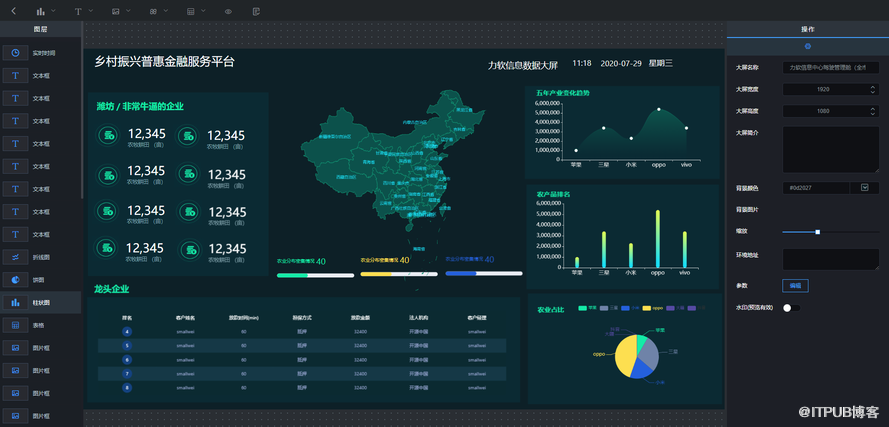The height and width of the screenshot is (427, 889).
Task: Switch to the 图层 layers tab
Action: [41, 30]
